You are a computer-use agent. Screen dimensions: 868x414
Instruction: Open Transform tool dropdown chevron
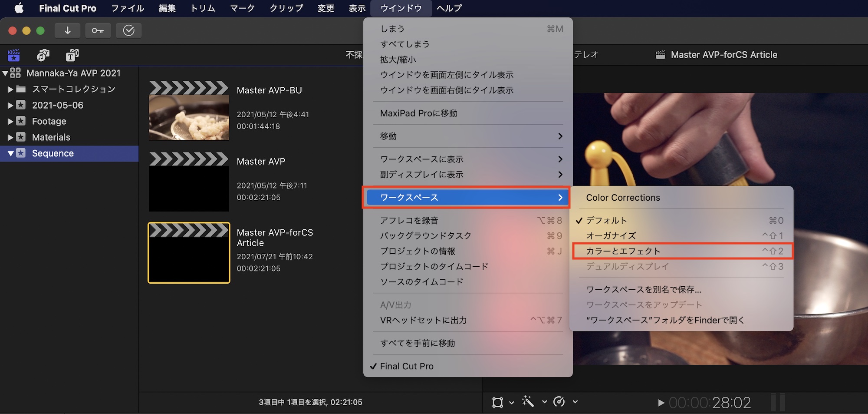[512, 402]
